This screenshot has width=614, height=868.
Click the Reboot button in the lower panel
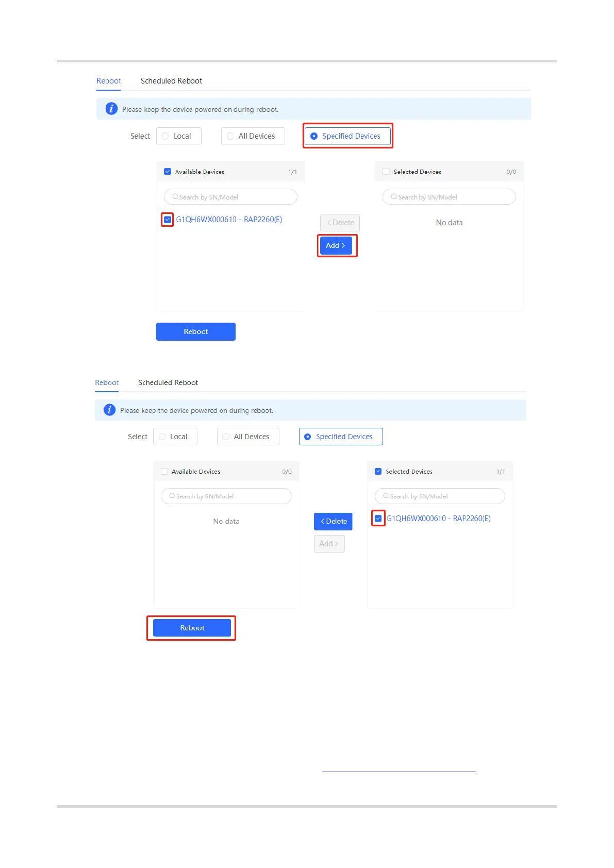(x=192, y=628)
